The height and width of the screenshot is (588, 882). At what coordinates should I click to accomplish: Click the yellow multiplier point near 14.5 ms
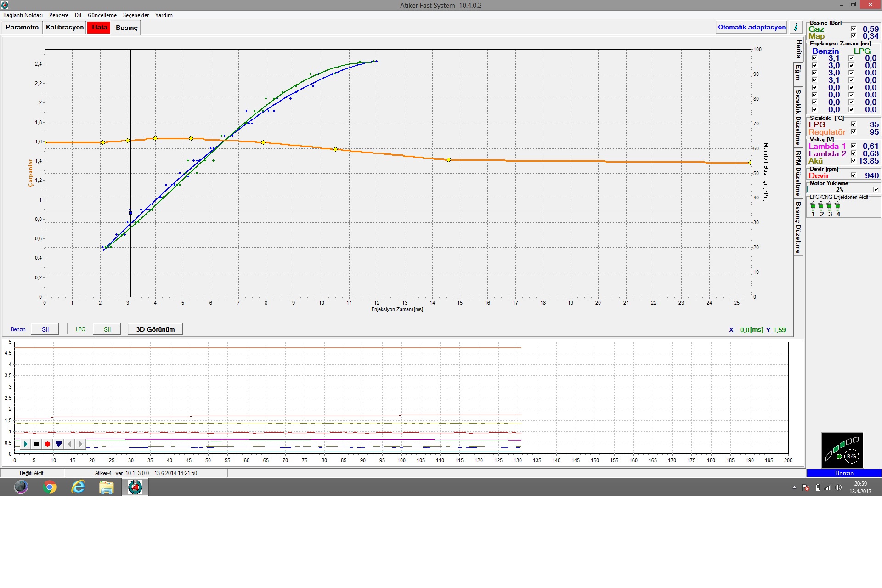point(449,160)
